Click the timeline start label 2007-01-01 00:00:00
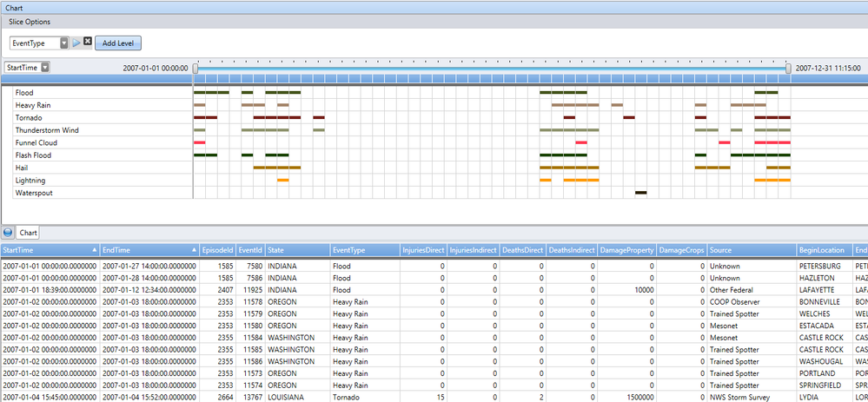868x402 pixels. click(x=156, y=68)
